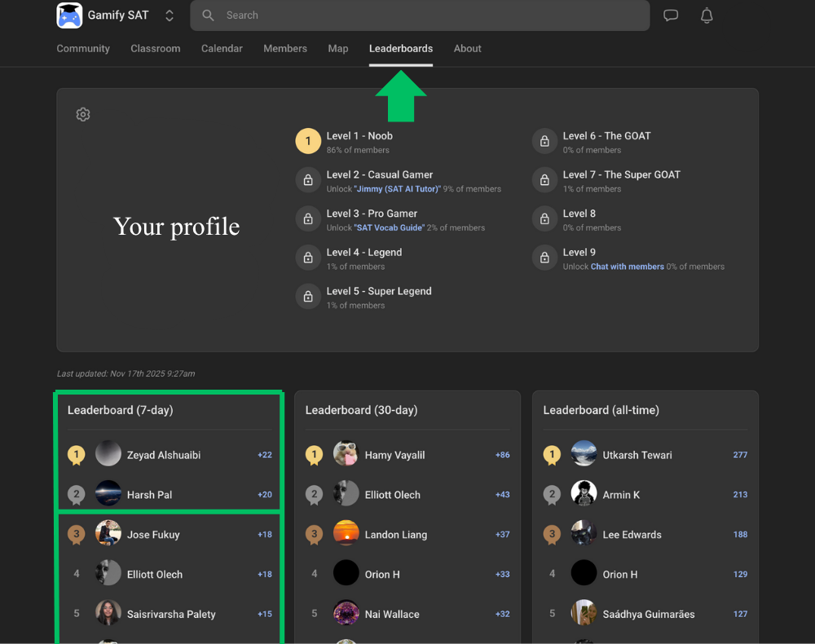The image size is (815, 644).
Task: Click the magnifier icon in search bar
Action: (209, 15)
